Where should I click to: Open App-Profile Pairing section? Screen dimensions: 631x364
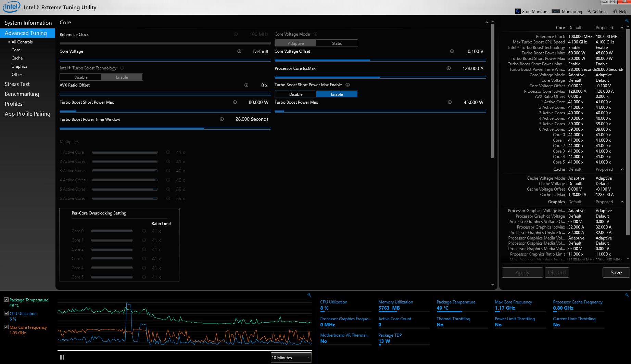(x=27, y=114)
